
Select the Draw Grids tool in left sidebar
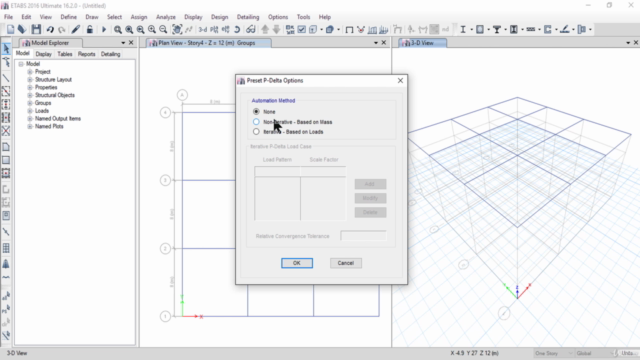6,248
